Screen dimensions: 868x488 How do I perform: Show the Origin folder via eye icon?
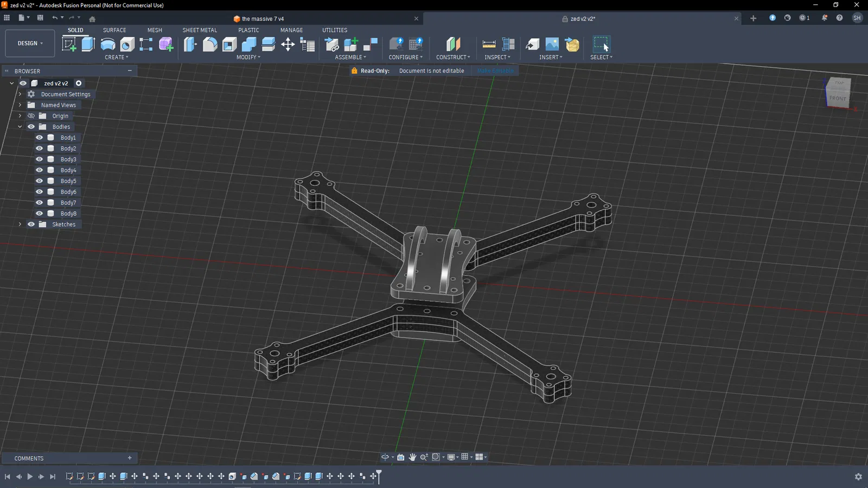coord(31,116)
